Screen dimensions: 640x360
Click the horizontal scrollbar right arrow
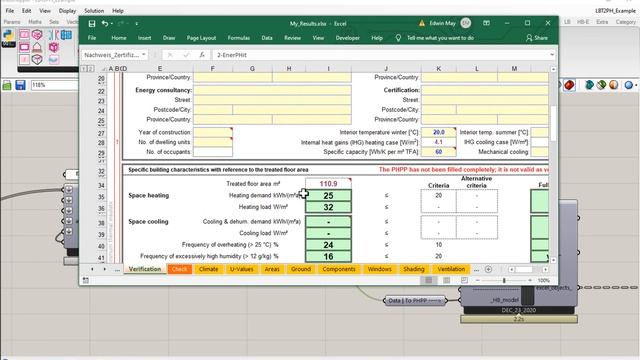click(545, 269)
